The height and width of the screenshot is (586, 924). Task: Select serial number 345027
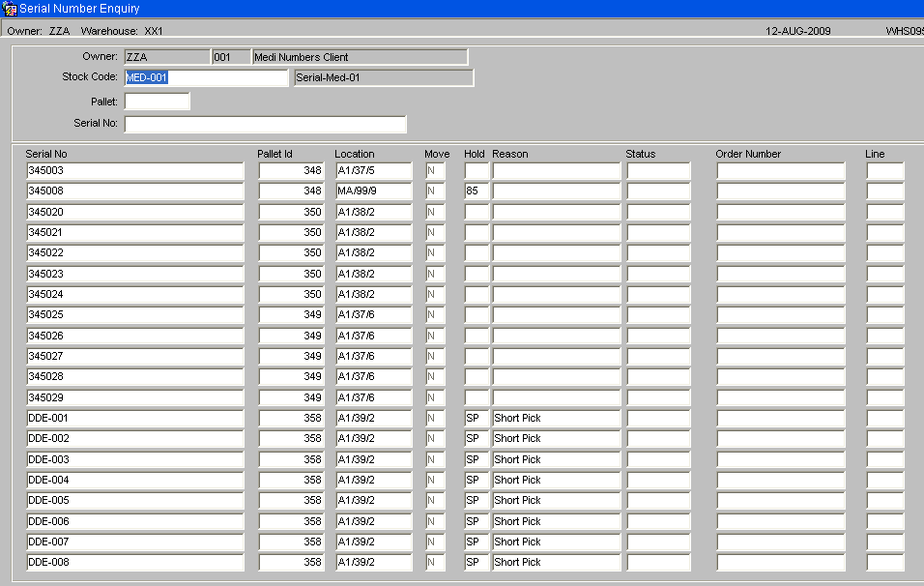point(135,357)
